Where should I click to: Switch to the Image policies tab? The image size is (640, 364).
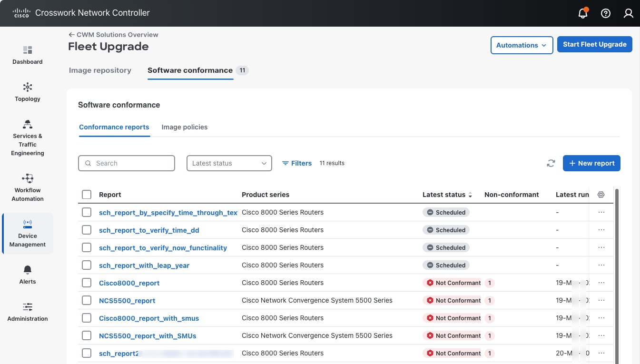pyautogui.click(x=184, y=127)
